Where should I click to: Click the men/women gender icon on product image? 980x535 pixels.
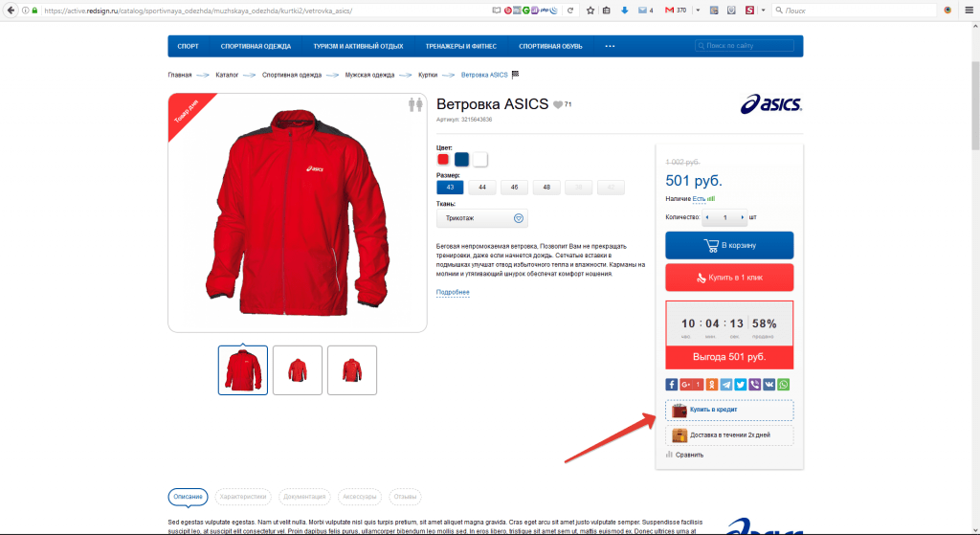(x=415, y=104)
